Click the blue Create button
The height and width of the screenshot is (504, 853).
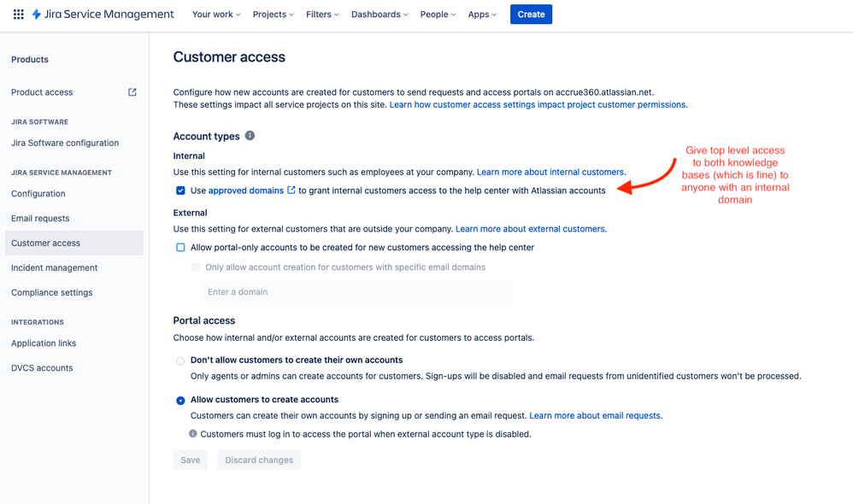(x=531, y=15)
